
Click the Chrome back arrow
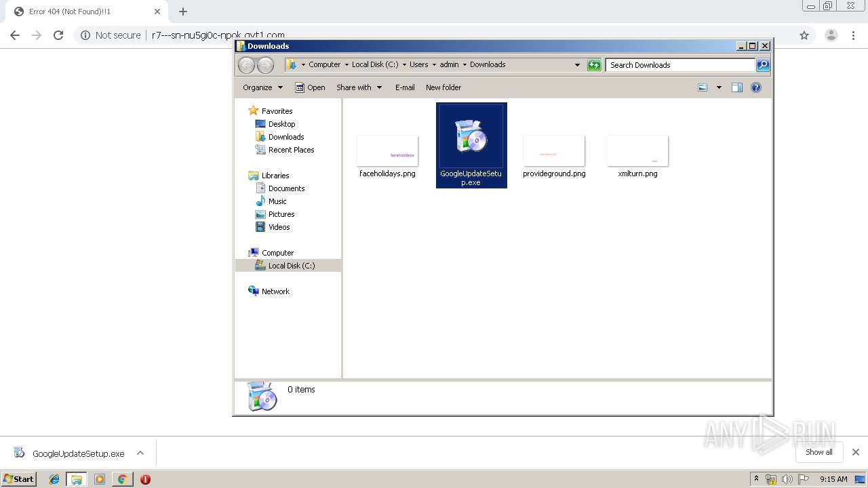pos(15,35)
